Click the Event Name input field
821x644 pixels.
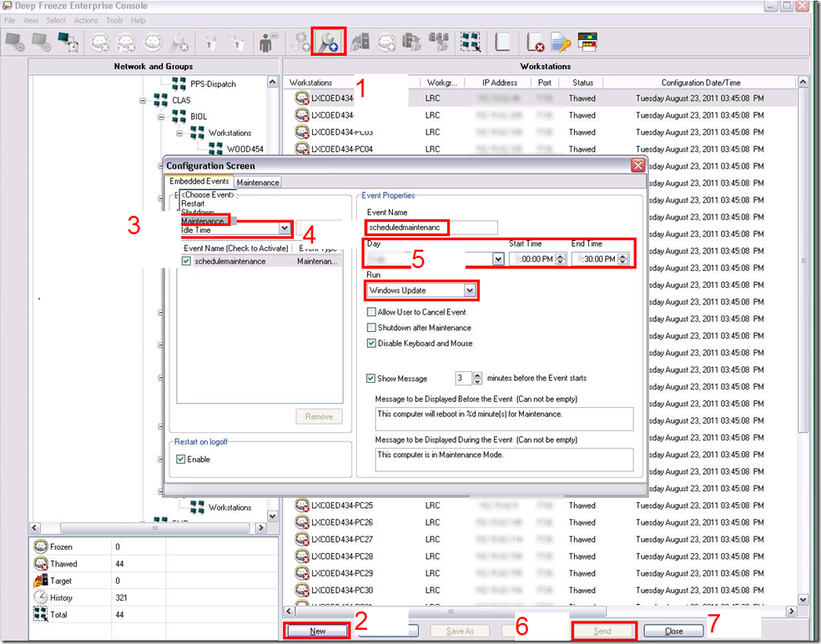click(432, 227)
